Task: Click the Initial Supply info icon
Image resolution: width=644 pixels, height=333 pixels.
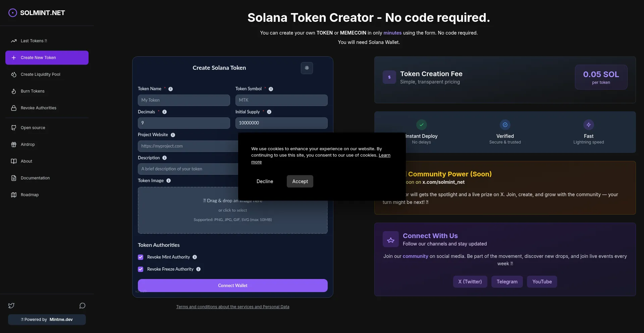Action: coord(269,112)
